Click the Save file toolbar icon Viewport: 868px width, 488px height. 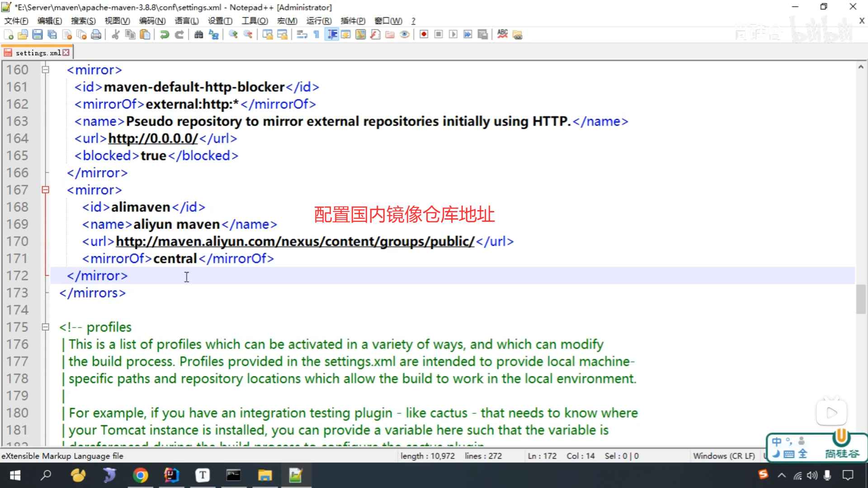(38, 35)
